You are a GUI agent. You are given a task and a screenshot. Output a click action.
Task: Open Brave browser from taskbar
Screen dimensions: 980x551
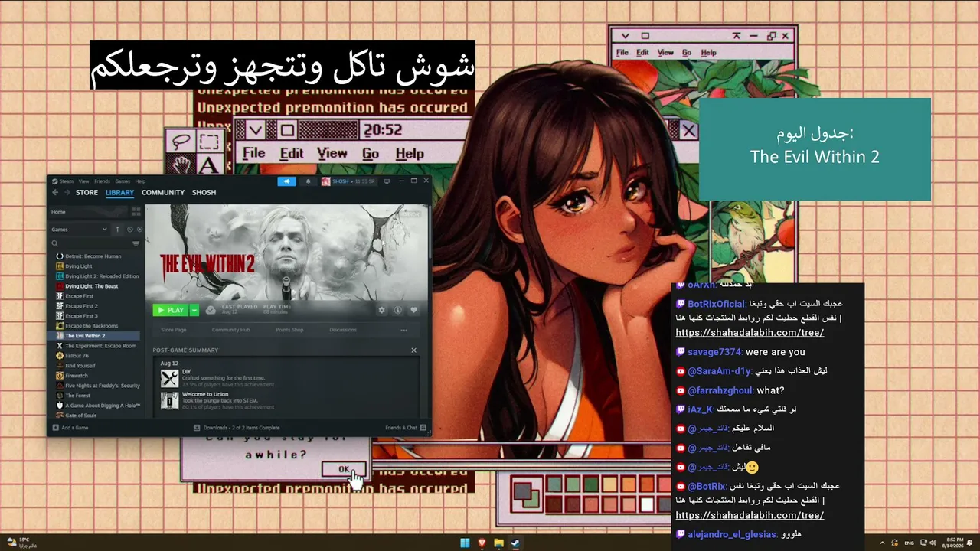point(482,543)
